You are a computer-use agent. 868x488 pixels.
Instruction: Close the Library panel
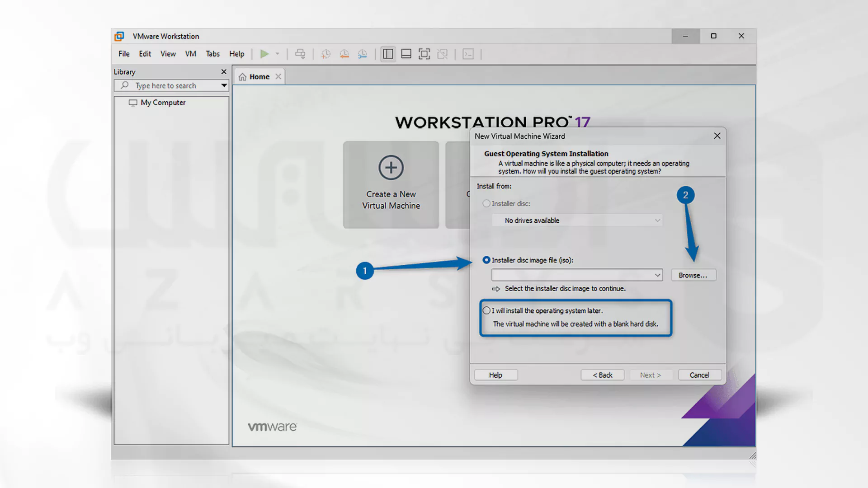224,72
